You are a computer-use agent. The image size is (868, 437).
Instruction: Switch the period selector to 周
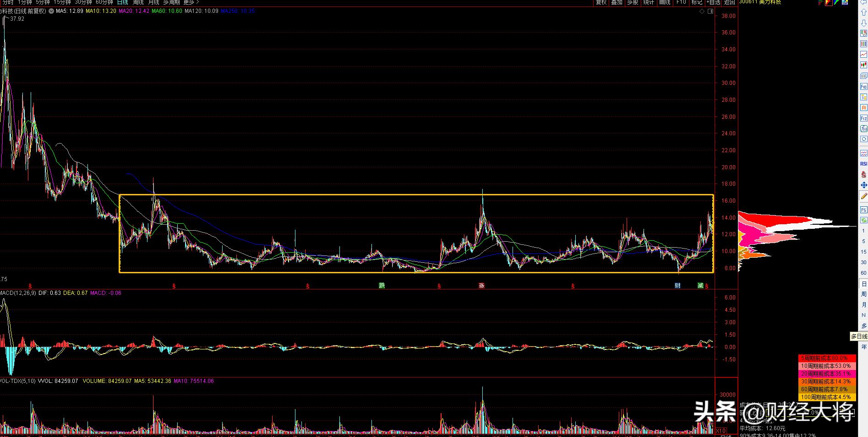tap(864, 294)
